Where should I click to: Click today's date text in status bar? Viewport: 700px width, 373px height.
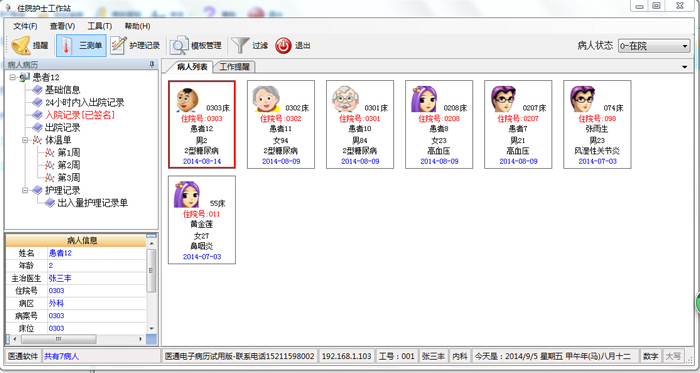pos(553,356)
